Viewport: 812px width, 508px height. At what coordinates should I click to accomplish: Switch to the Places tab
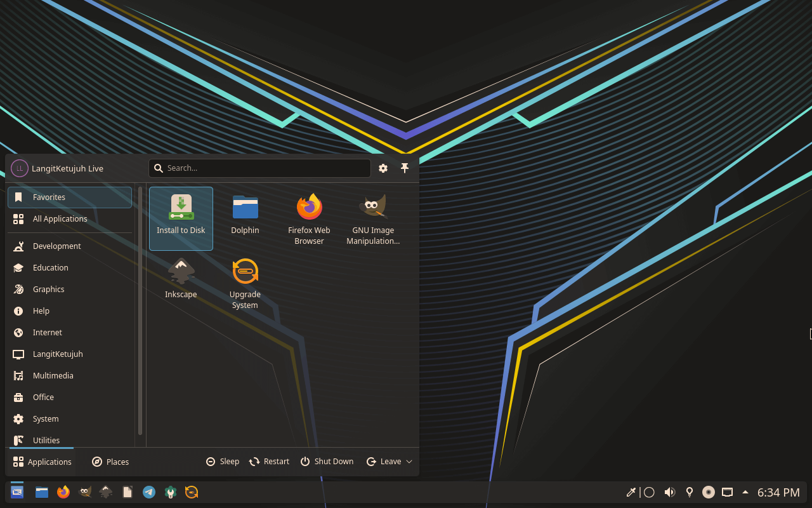[x=110, y=462]
